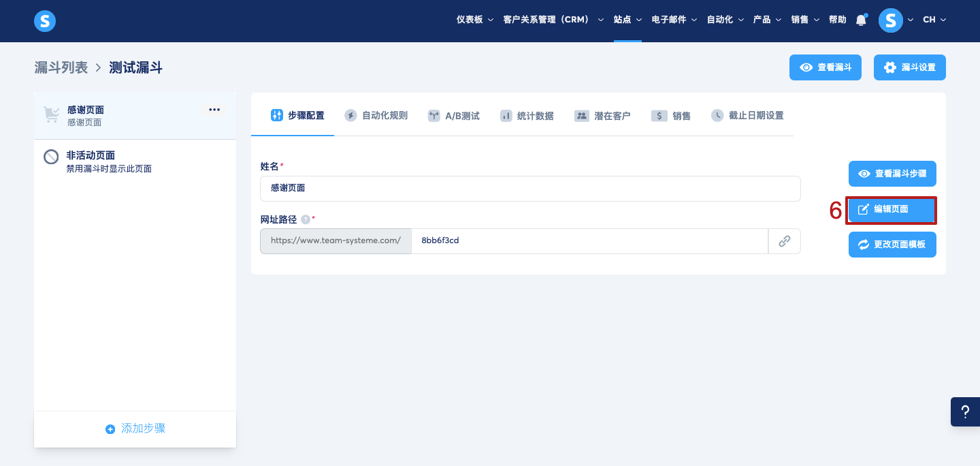Click the copy link icon beside URL path
Viewport: 980px width, 466px height.
(785, 241)
